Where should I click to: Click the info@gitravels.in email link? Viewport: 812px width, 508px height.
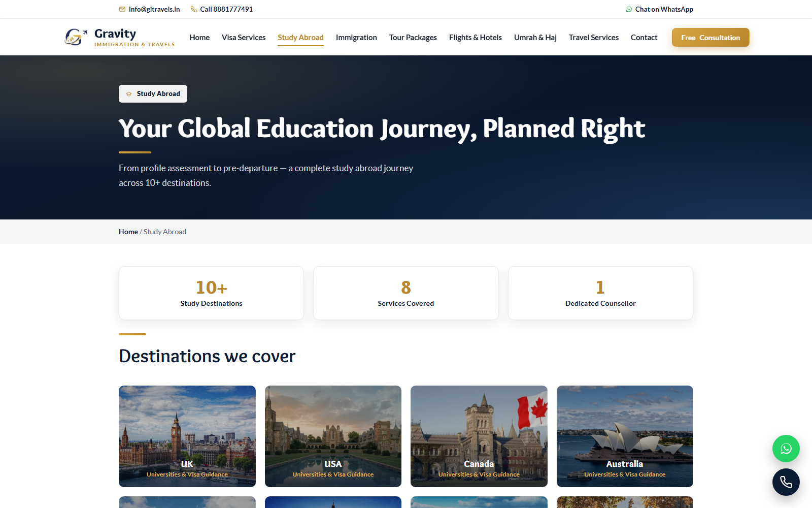coord(154,9)
